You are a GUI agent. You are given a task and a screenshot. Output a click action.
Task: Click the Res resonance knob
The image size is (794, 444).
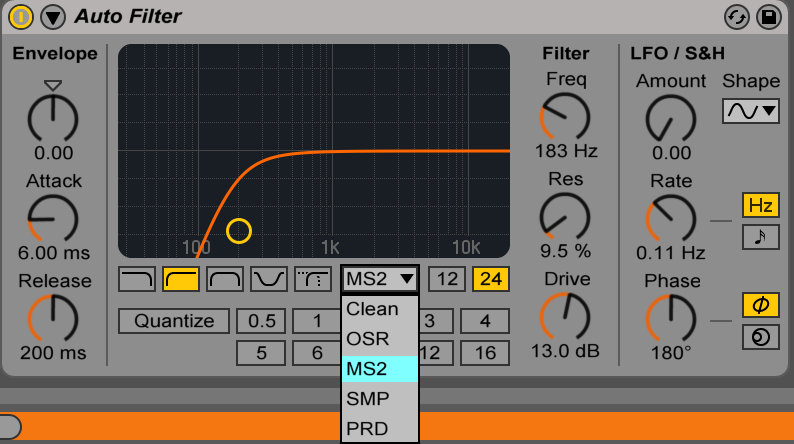[x=565, y=217]
